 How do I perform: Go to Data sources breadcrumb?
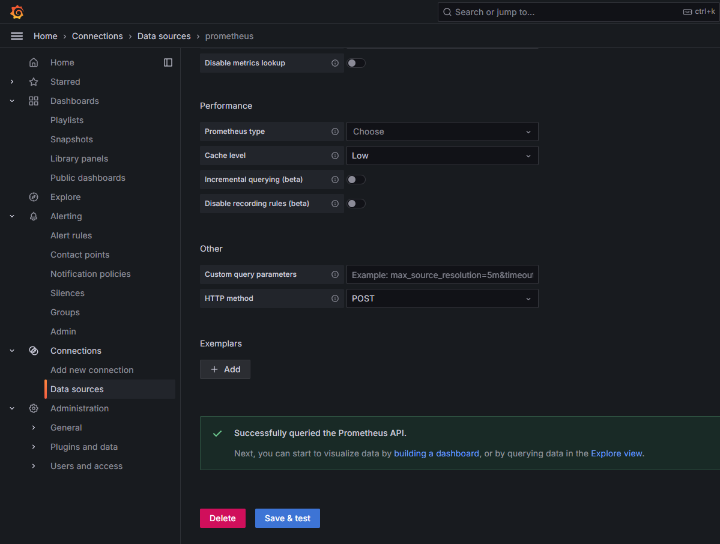tap(164, 36)
